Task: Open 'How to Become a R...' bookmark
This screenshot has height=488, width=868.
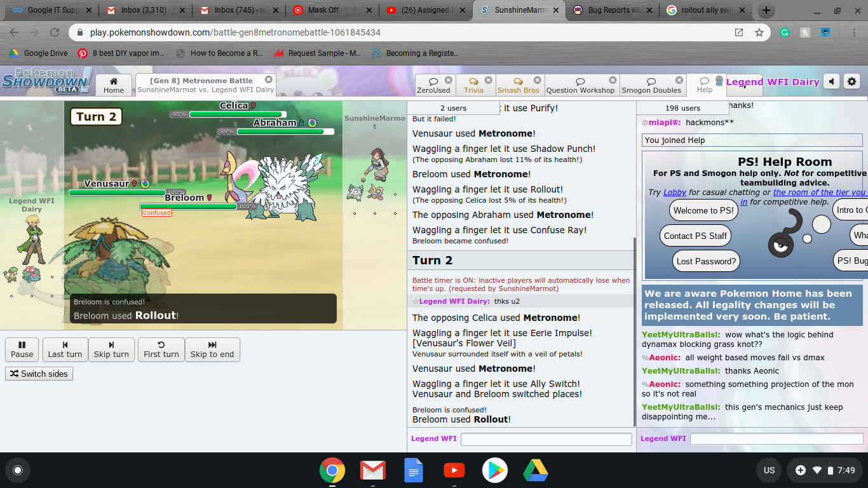Action: click(219, 53)
